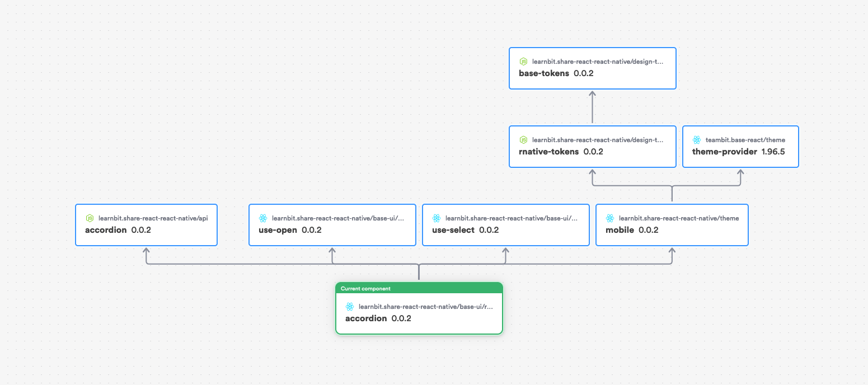Click the green Current component header bar
Viewport: 868px width, 385px height.
419,288
